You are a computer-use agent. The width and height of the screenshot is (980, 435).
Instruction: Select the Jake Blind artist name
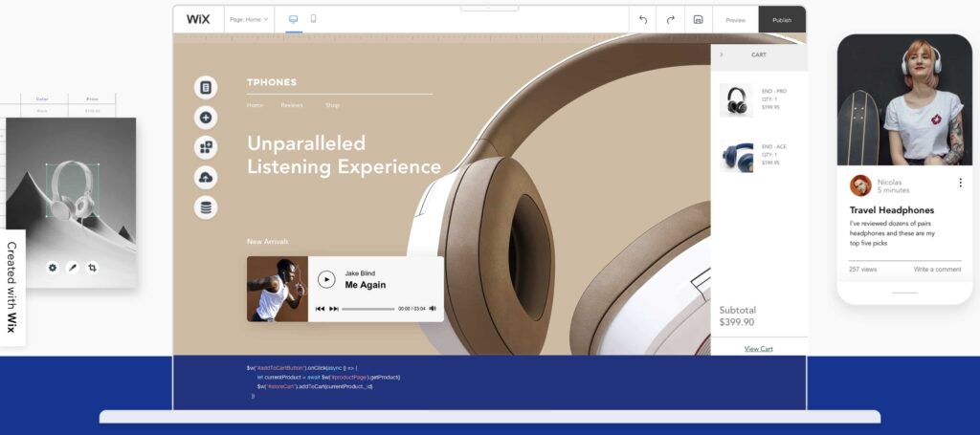coord(360,273)
